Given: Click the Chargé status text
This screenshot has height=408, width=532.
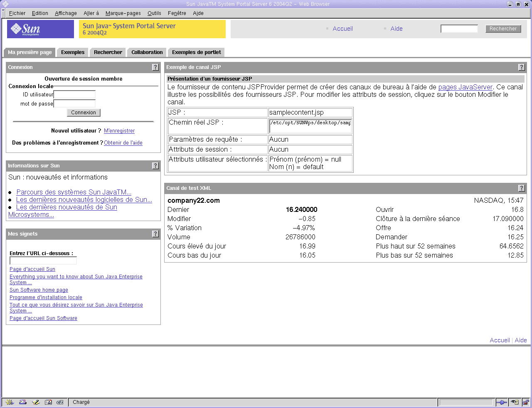Looking at the screenshot, I should point(81,402).
